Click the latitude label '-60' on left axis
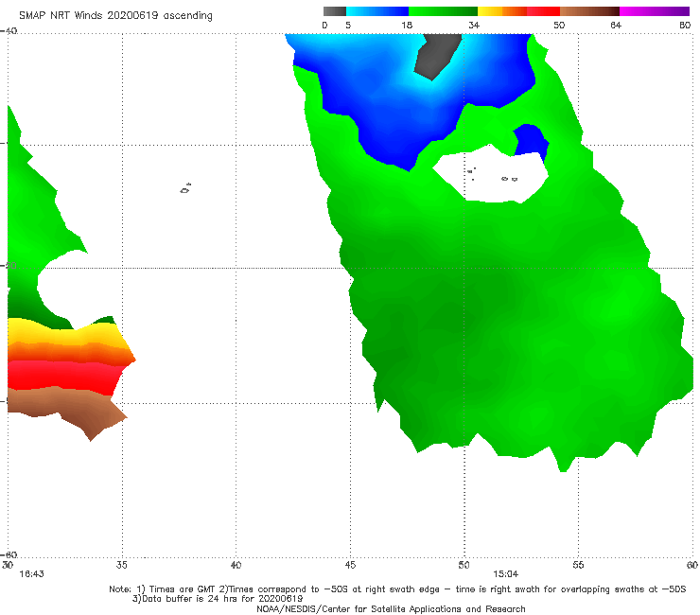Screen dimensions: 700x615 click(x=9, y=554)
